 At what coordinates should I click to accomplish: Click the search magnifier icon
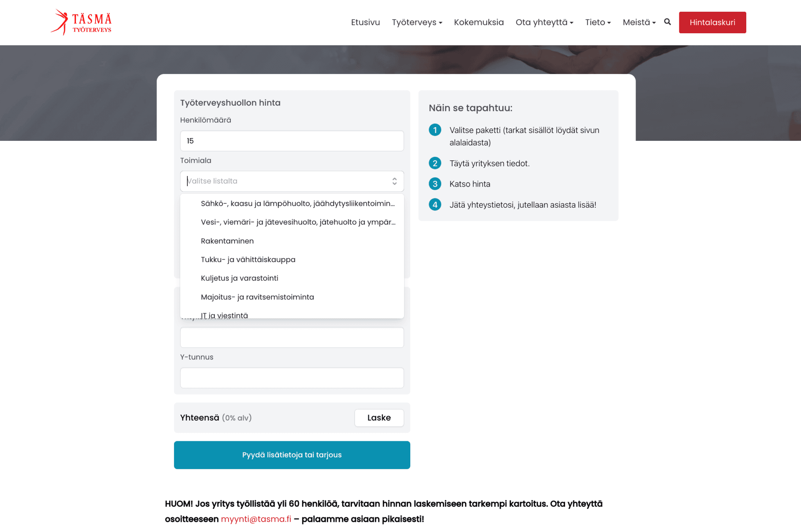[x=667, y=22]
